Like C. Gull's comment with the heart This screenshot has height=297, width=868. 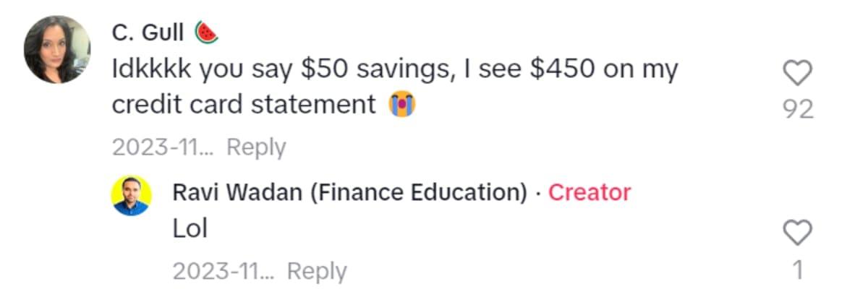(799, 73)
